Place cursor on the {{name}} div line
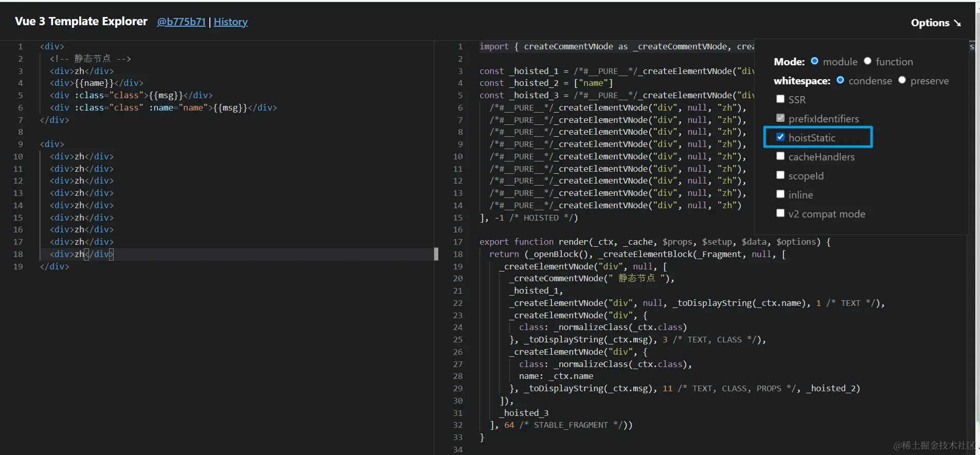Image resolution: width=980 pixels, height=455 pixels. coord(97,83)
